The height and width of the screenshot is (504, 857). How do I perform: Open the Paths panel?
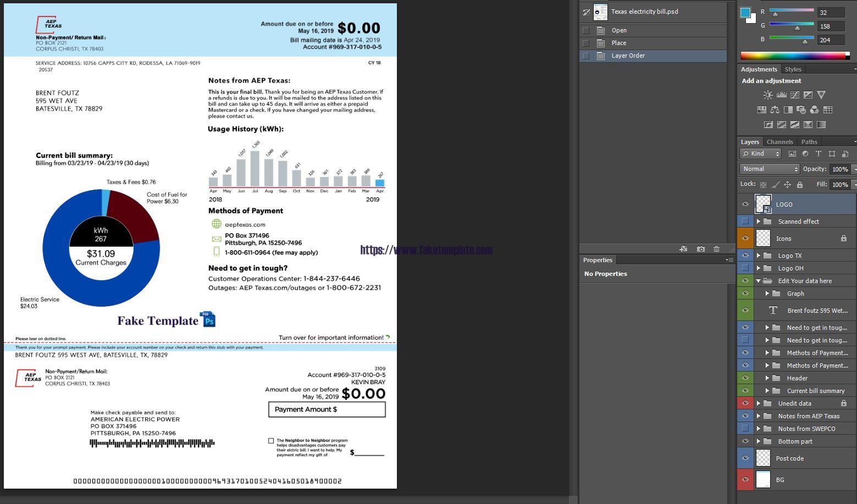[809, 141]
